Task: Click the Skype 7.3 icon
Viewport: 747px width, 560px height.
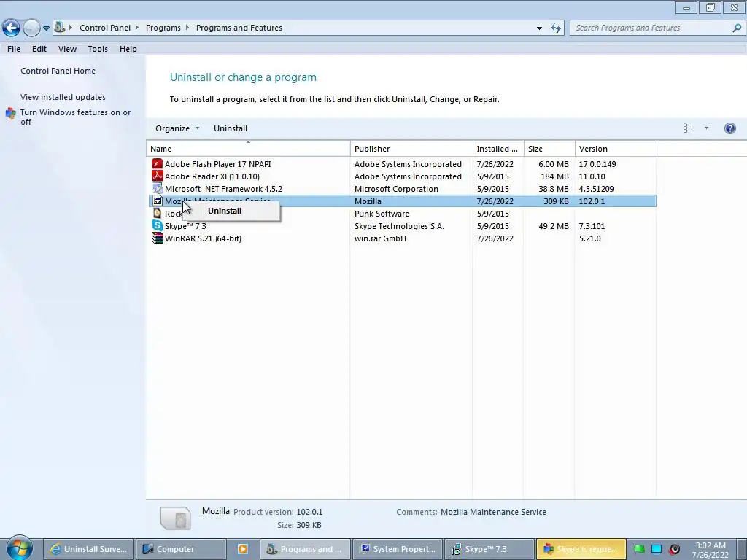Action: tap(157, 226)
